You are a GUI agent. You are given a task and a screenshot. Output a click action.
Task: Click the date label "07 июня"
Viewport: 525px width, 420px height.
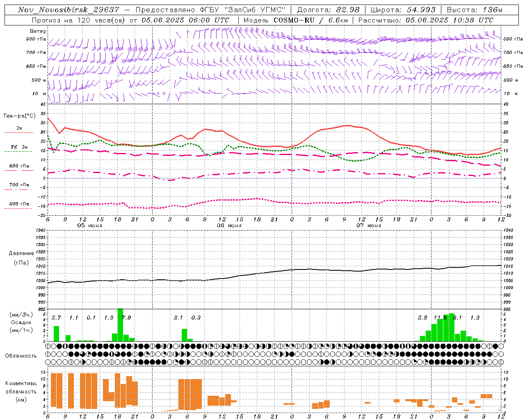click(369, 225)
